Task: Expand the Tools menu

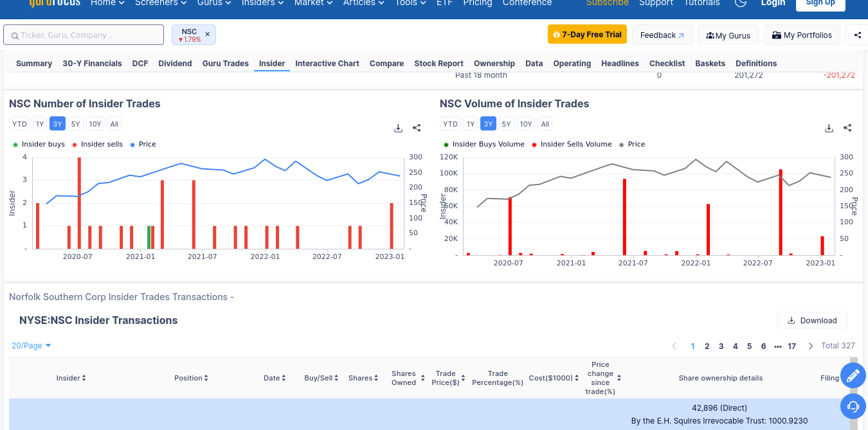Action: click(410, 3)
